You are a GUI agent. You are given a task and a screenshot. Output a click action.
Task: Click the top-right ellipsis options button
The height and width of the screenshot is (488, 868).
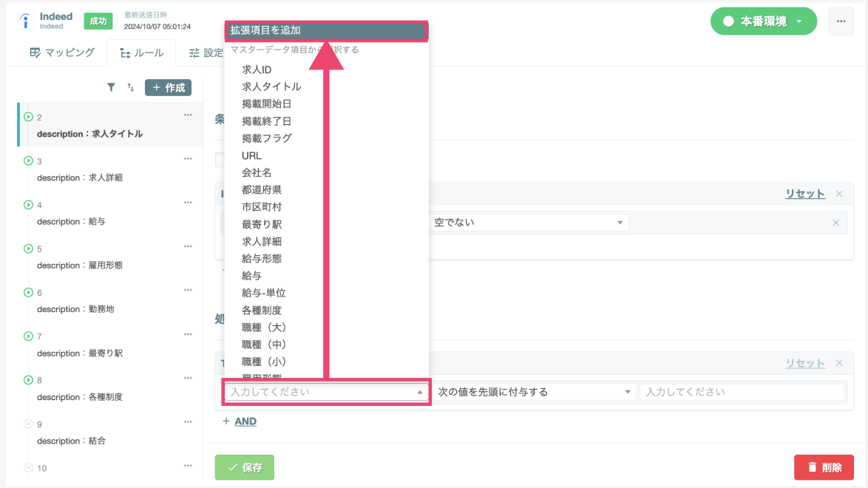841,21
